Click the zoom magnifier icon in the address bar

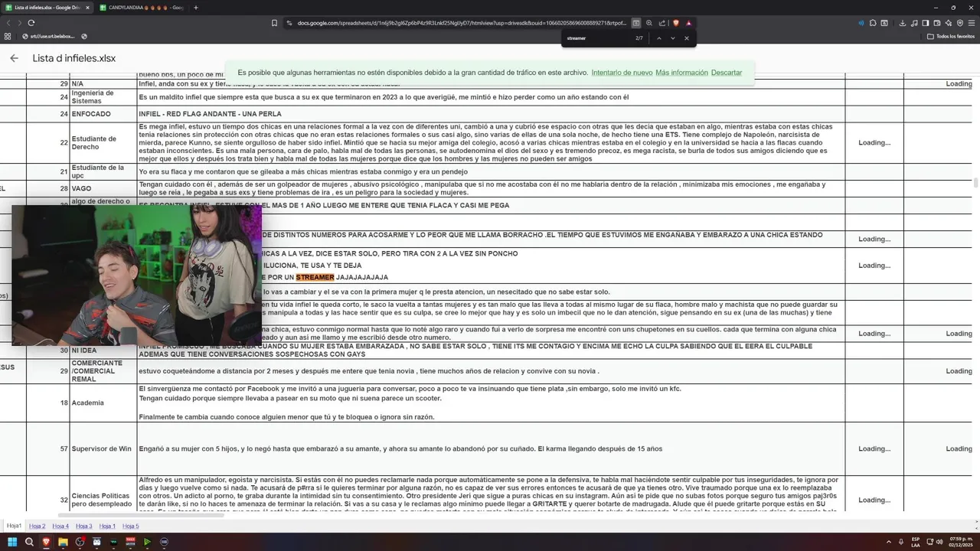tap(649, 23)
